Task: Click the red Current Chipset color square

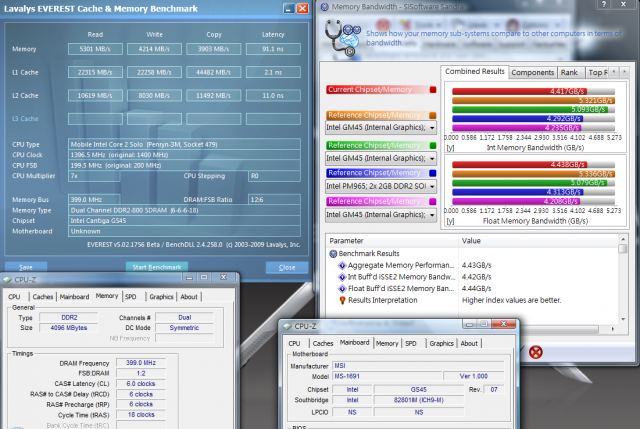Action: 433,90
